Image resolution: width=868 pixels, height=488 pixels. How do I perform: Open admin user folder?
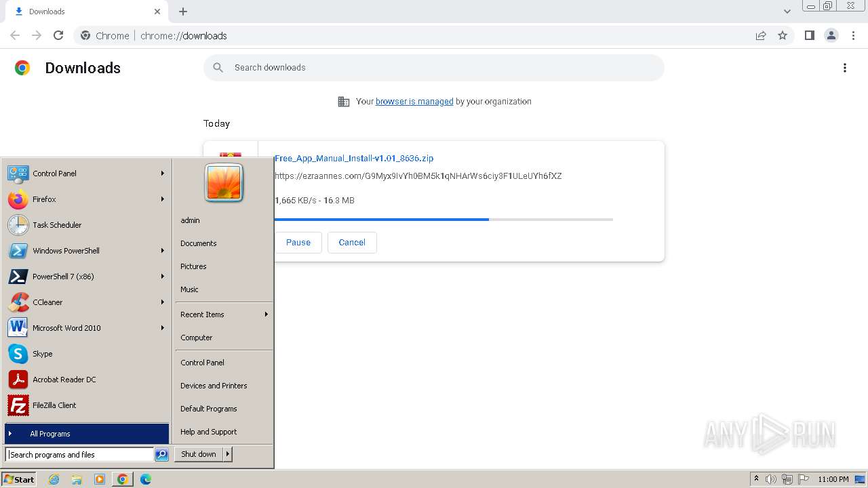click(190, 220)
